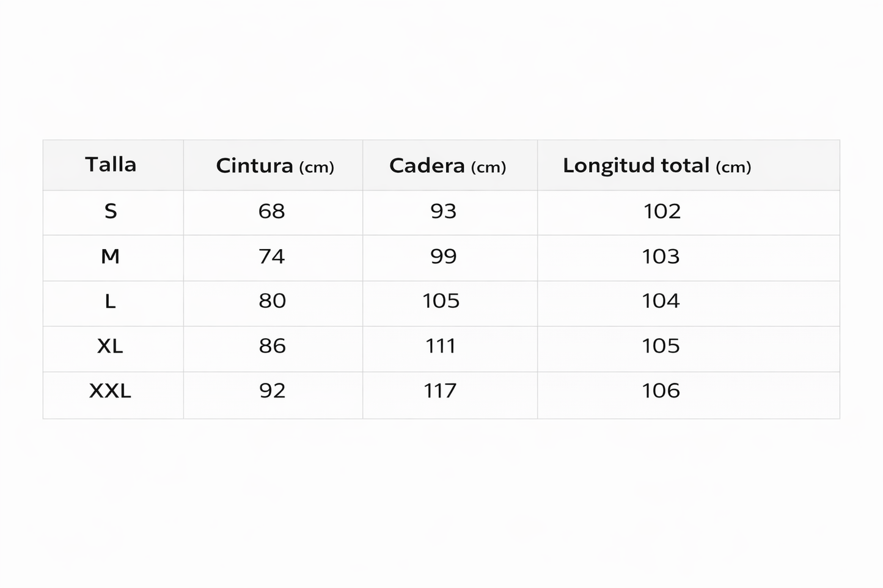Click the Cadera (cm) column header
The image size is (883, 588).
point(447,165)
